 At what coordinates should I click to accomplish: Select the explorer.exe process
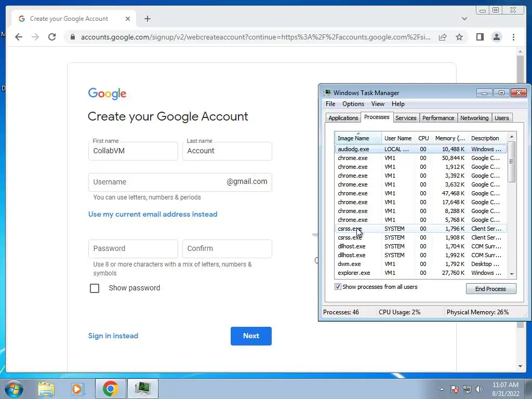pyautogui.click(x=421, y=273)
